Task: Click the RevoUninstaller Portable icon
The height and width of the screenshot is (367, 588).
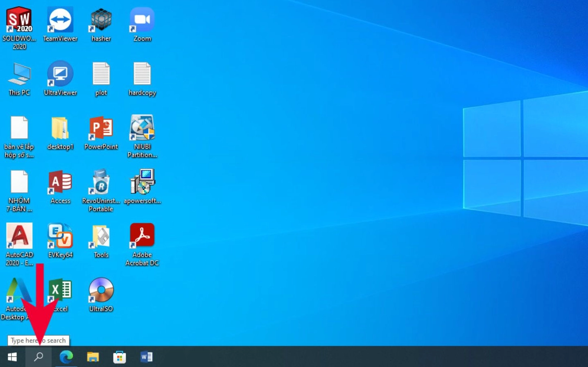Action: [101, 182]
